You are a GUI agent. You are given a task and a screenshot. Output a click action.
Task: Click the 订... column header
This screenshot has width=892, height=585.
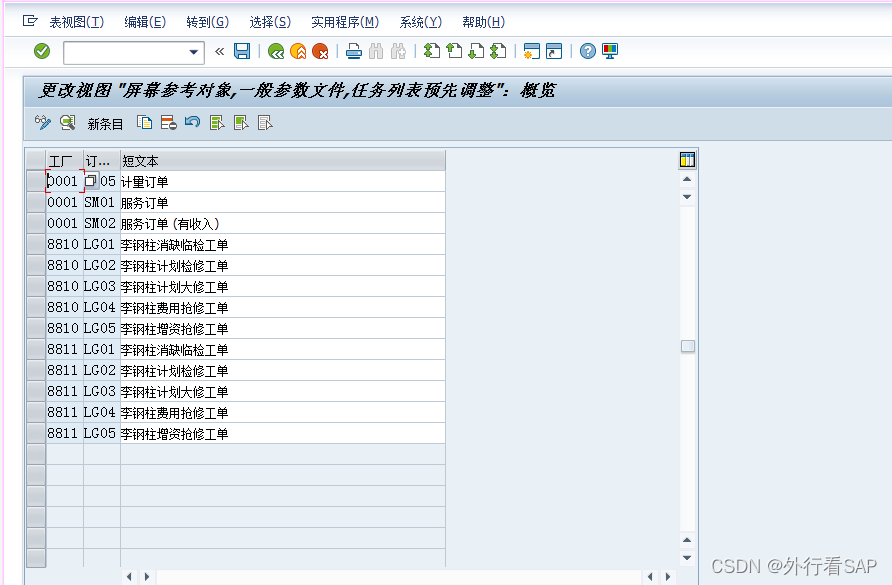(102, 161)
